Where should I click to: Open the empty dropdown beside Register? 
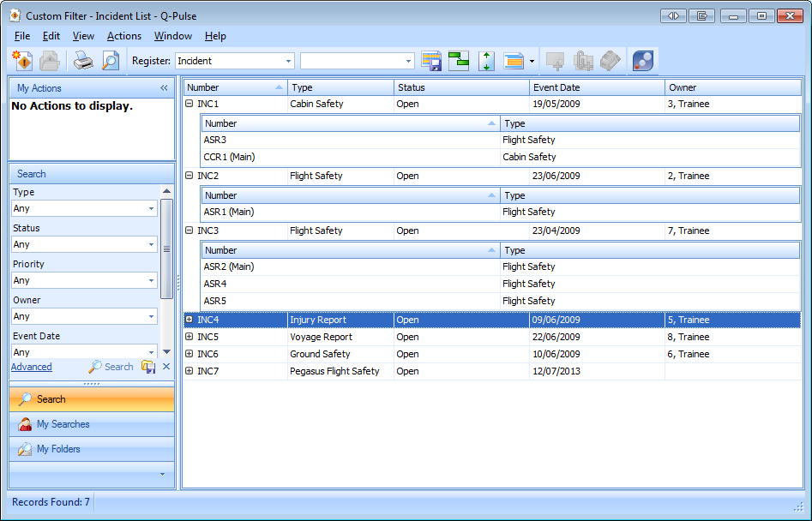coord(408,61)
